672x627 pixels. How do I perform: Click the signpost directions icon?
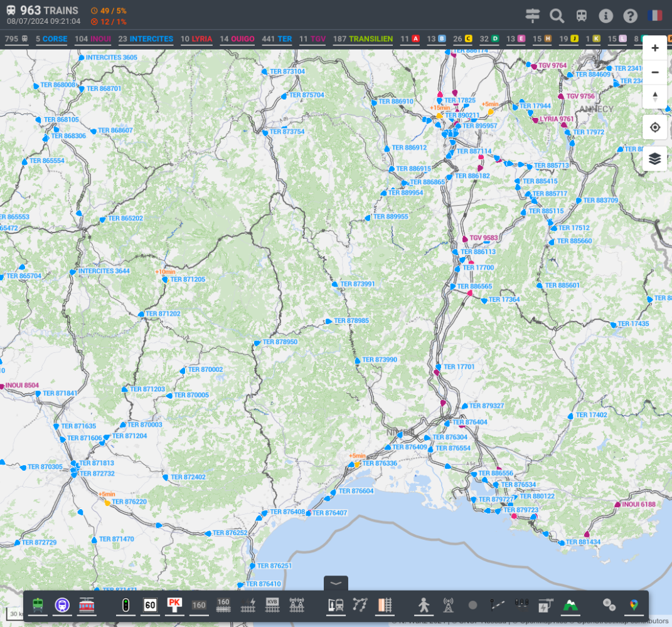click(532, 16)
